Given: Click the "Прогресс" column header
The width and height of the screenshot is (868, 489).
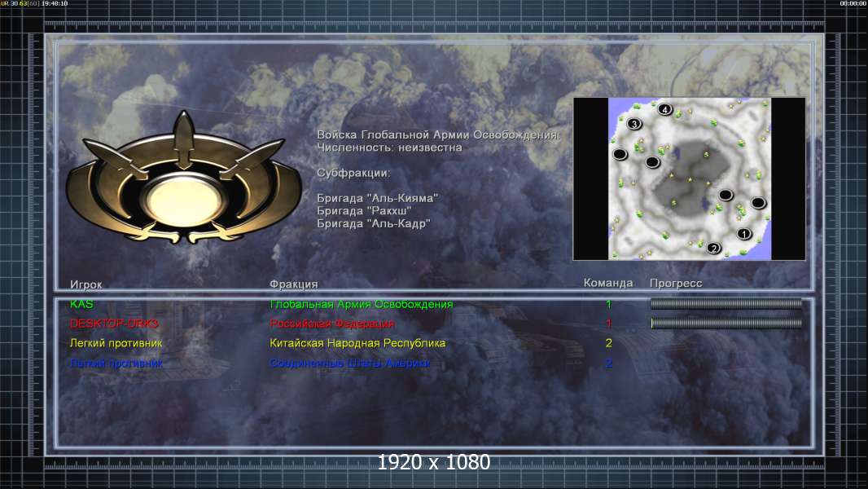Looking at the screenshot, I should click(675, 284).
